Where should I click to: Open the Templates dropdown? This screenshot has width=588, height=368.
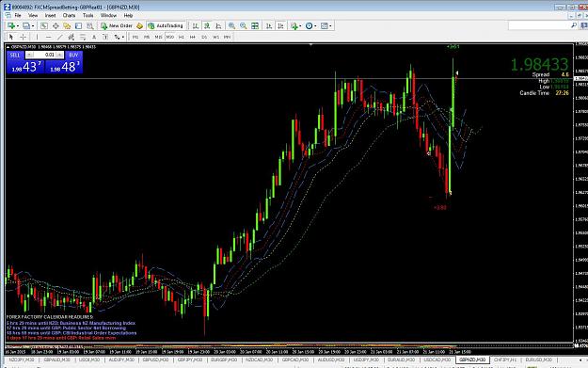coord(326,26)
